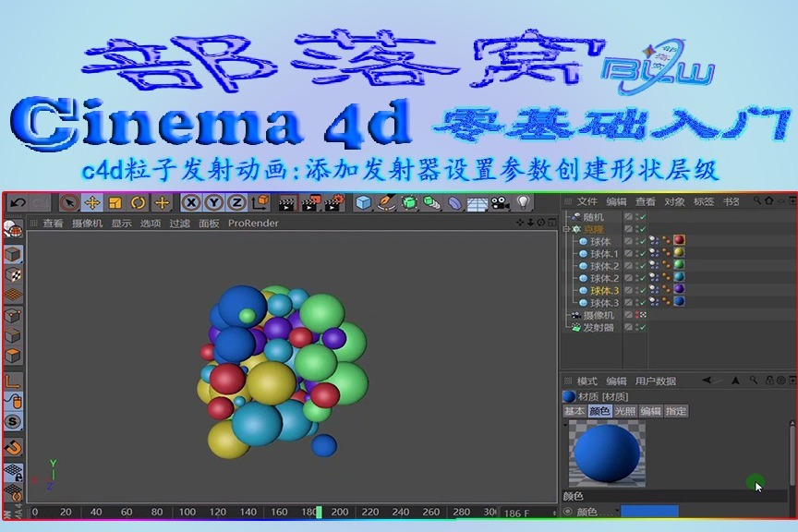
Task: Click the blue color swatch of 颜色 channel
Action: [x=649, y=510]
